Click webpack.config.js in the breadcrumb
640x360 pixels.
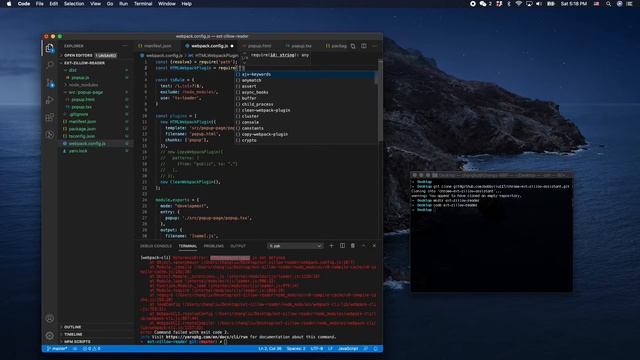164,55
